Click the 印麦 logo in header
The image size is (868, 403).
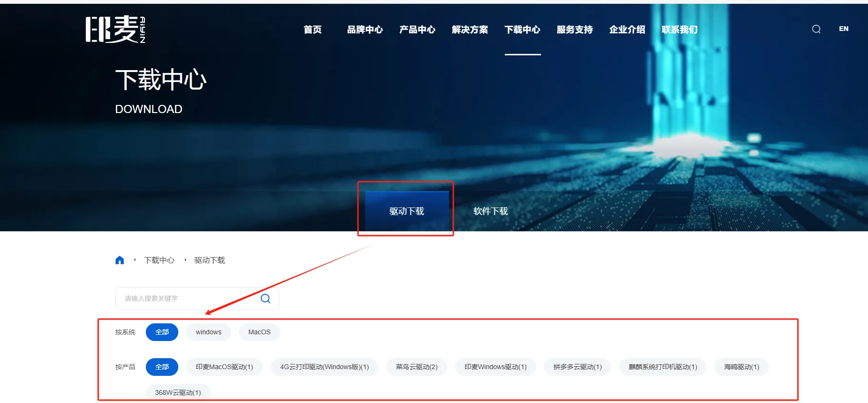tap(115, 29)
